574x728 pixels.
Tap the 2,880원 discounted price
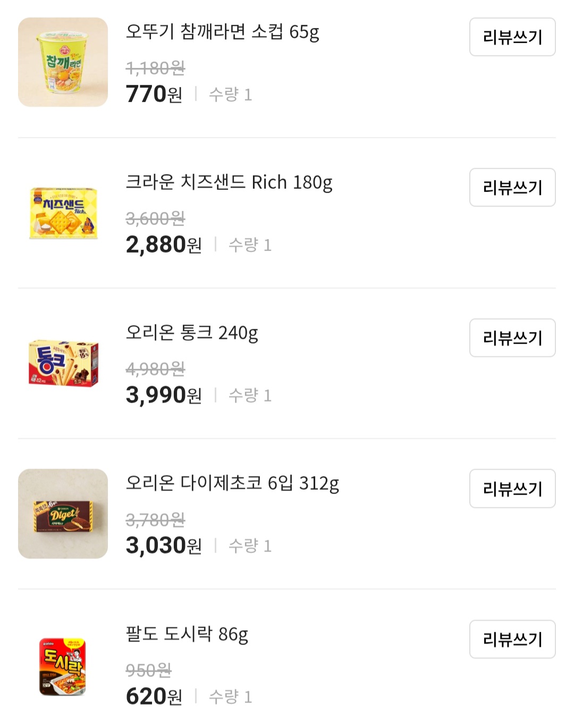(163, 245)
